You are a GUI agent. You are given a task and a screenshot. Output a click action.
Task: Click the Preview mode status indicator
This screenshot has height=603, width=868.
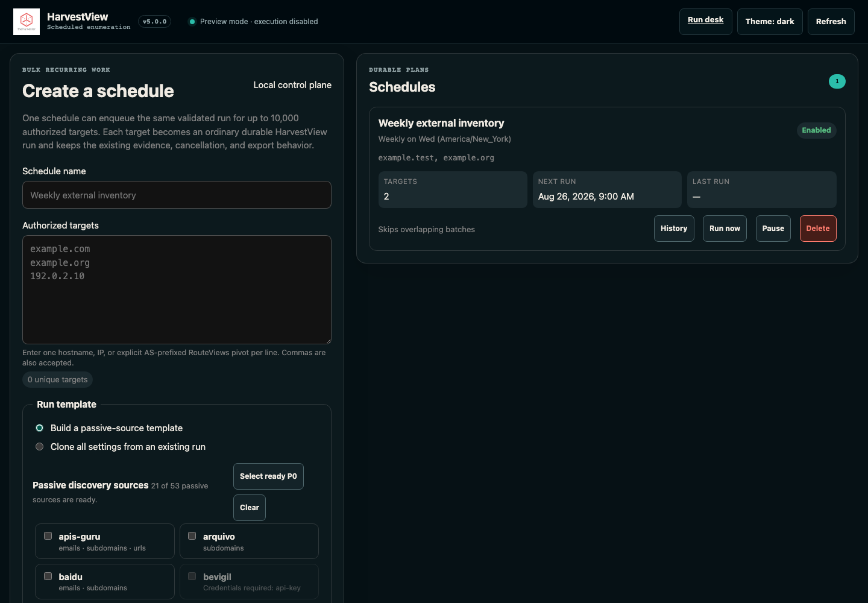coord(253,22)
